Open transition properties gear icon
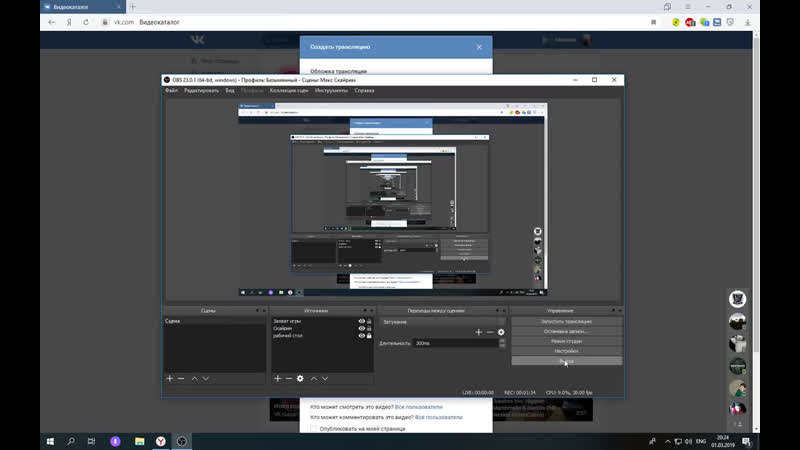Image resolution: width=800 pixels, height=450 pixels. [x=501, y=332]
